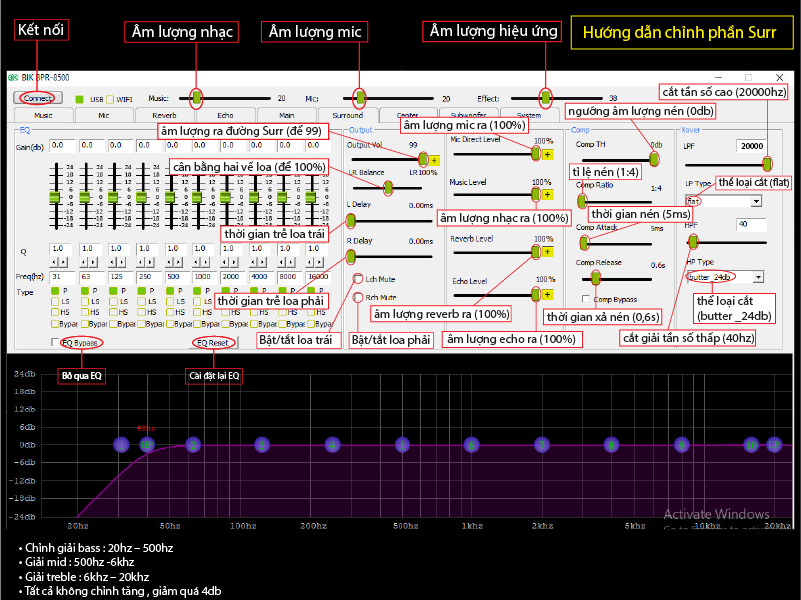Click the yellow plus beside Mic Direct Level

tap(547, 154)
